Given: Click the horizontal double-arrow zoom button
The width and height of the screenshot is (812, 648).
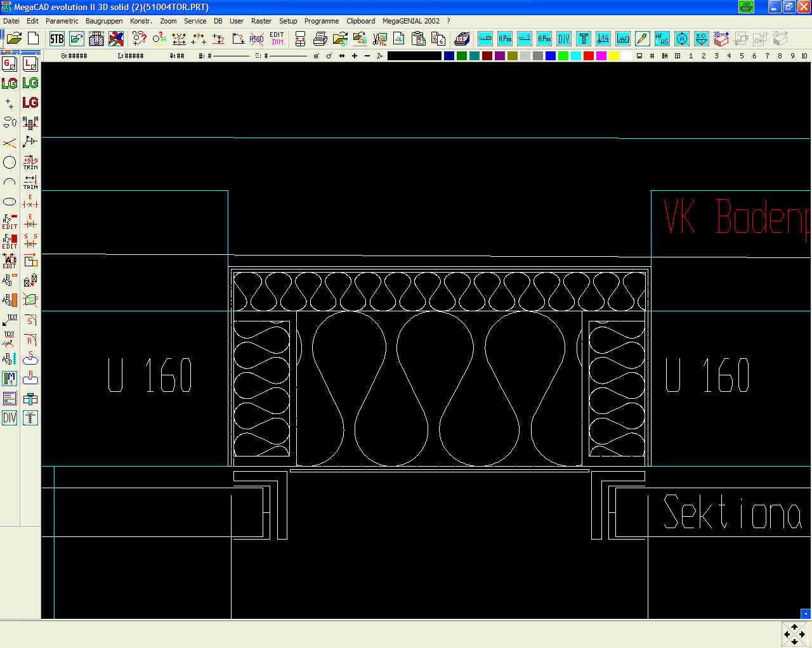Looking at the screenshot, I should (342, 56).
